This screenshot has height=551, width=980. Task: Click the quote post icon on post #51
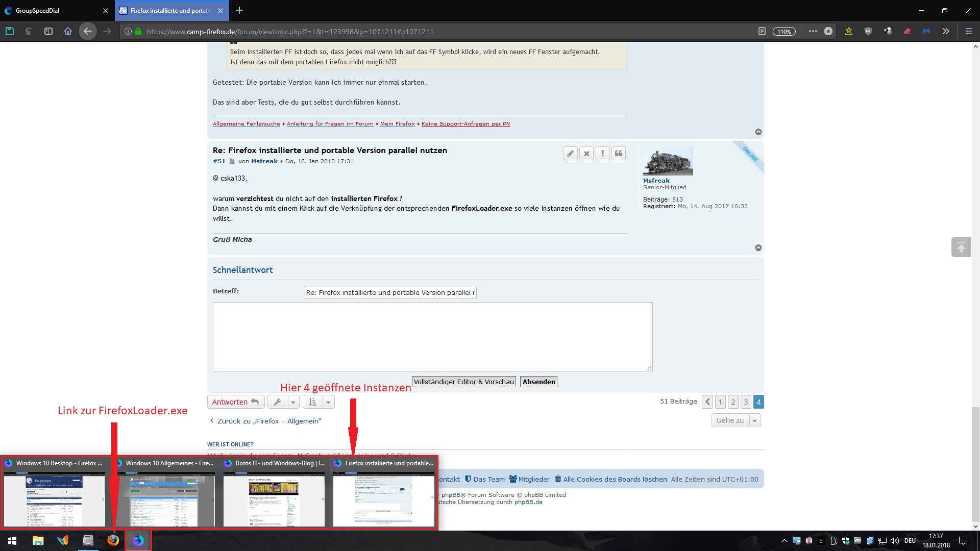coord(618,153)
